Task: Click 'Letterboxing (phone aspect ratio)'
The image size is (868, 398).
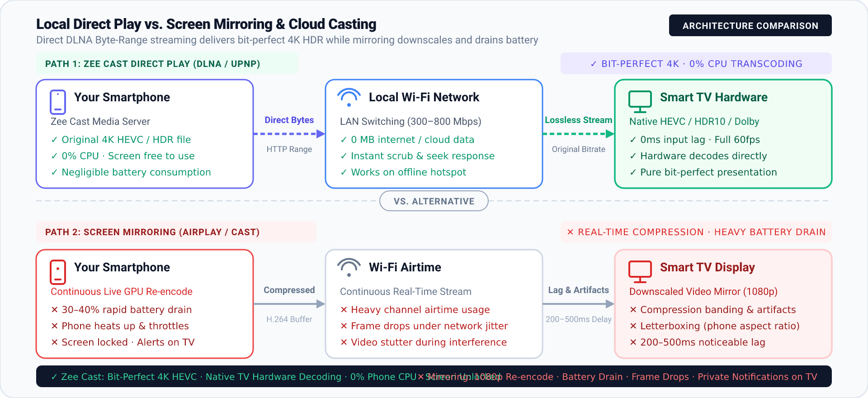Action: click(x=714, y=326)
